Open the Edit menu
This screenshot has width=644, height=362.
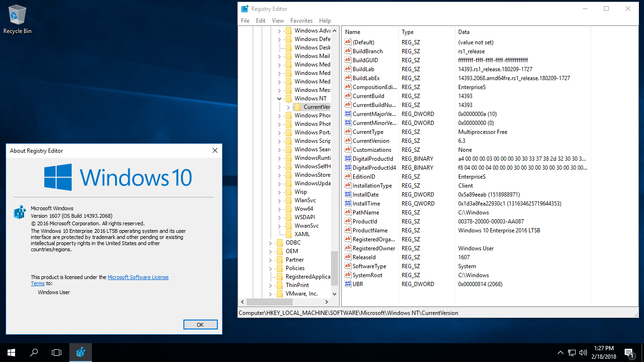tap(261, 21)
